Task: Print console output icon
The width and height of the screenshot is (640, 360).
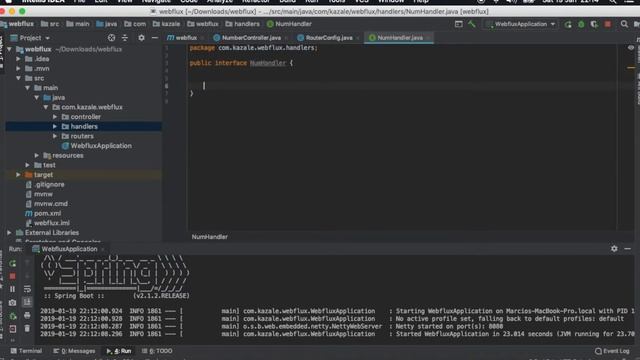Action: [27, 315]
